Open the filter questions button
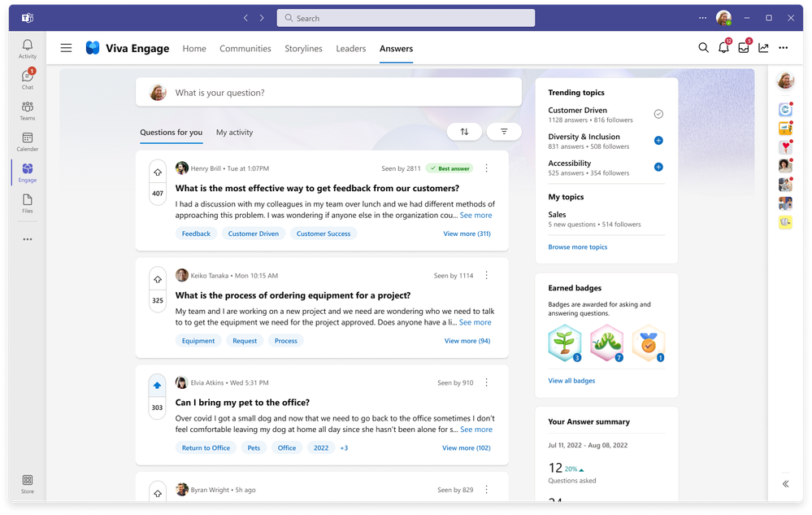 504,132
